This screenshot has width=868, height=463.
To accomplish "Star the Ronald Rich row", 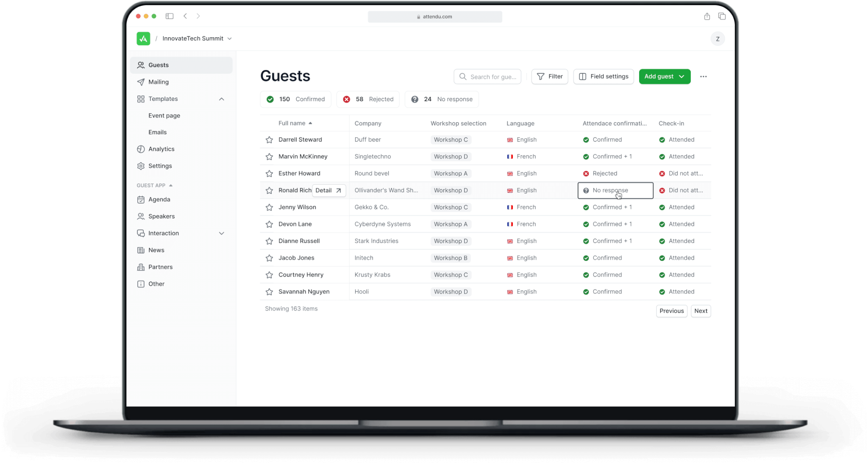I will tap(269, 191).
